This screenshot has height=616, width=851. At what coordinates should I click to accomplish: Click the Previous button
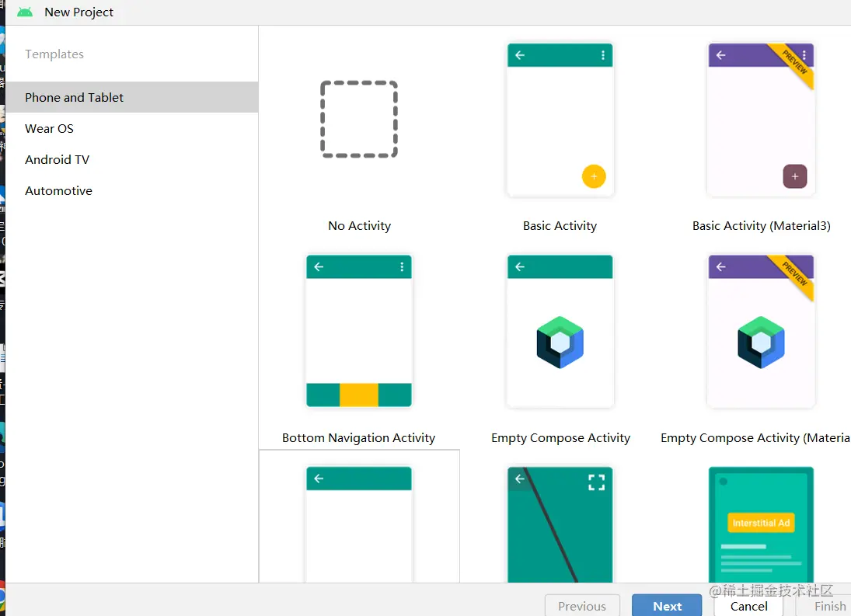582,606
